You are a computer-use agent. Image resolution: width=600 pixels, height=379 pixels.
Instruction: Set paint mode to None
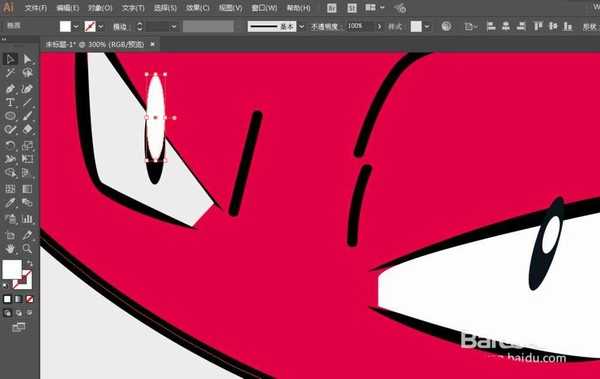pyautogui.click(x=29, y=299)
